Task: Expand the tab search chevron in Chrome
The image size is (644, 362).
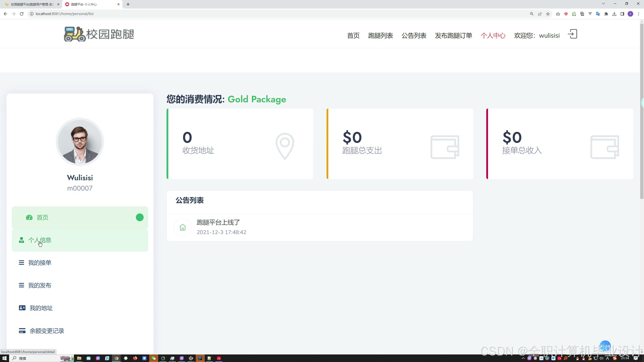Action: click(603, 4)
